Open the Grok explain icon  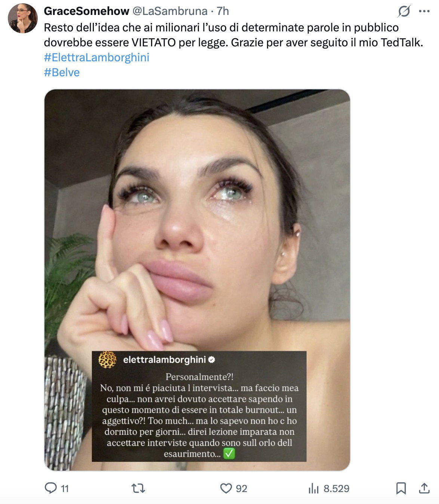(404, 11)
